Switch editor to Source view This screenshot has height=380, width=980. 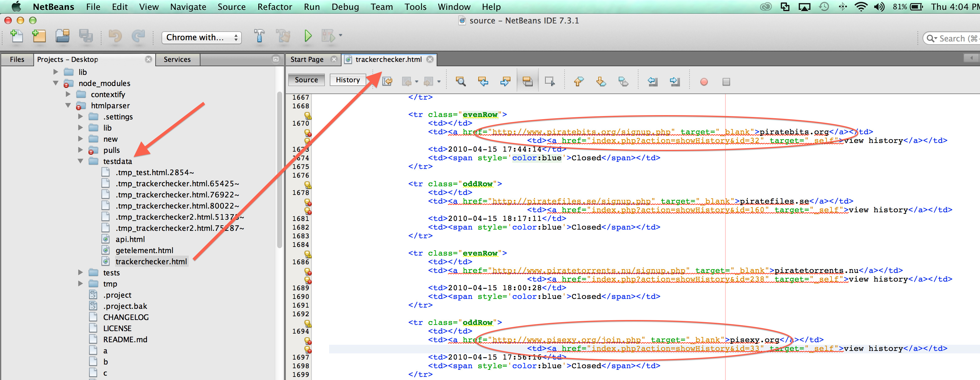pyautogui.click(x=306, y=80)
